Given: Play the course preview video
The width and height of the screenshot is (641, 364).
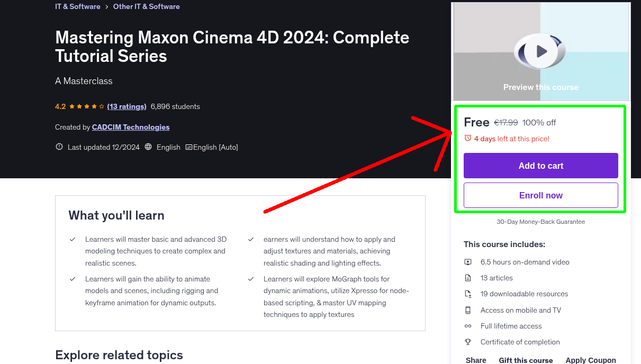Looking at the screenshot, I should click(x=540, y=51).
